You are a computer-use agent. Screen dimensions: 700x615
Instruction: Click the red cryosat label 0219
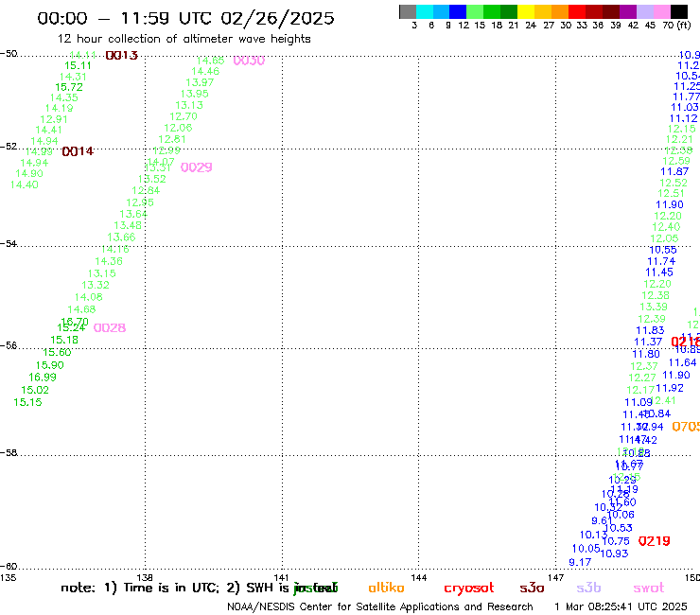(654, 541)
